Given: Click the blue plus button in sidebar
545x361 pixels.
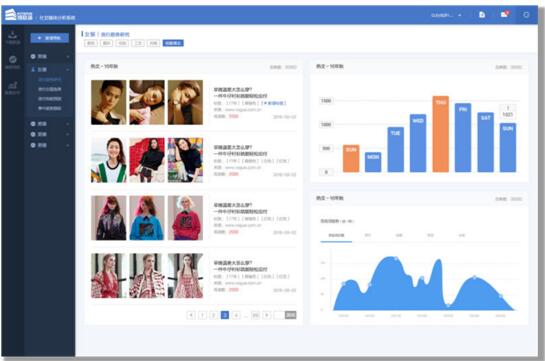Looking at the screenshot, I should click(x=49, y=38).
